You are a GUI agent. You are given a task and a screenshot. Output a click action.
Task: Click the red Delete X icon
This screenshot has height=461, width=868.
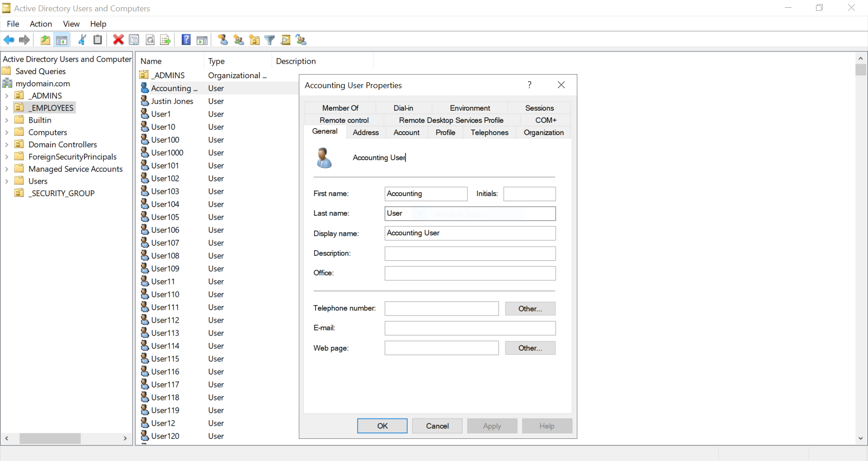(118, 40)
